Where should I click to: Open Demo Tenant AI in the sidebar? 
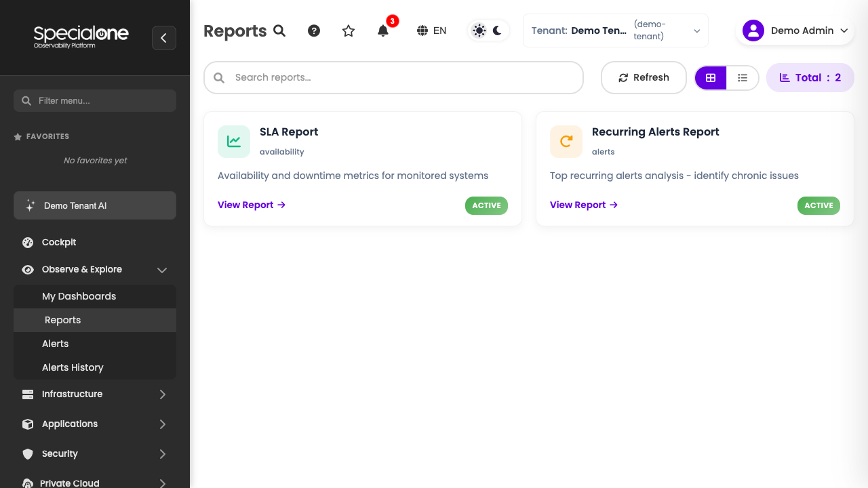tap(95, 205)
